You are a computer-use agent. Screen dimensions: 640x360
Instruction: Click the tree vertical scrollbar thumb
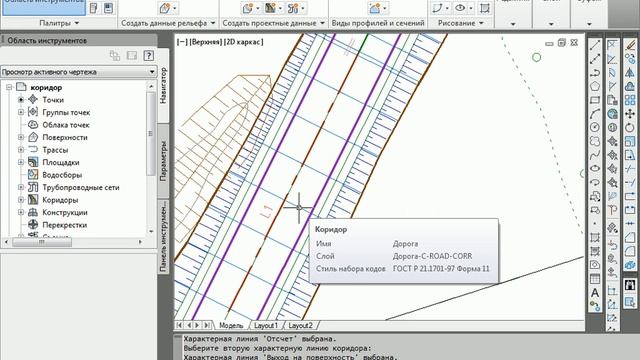151,133
